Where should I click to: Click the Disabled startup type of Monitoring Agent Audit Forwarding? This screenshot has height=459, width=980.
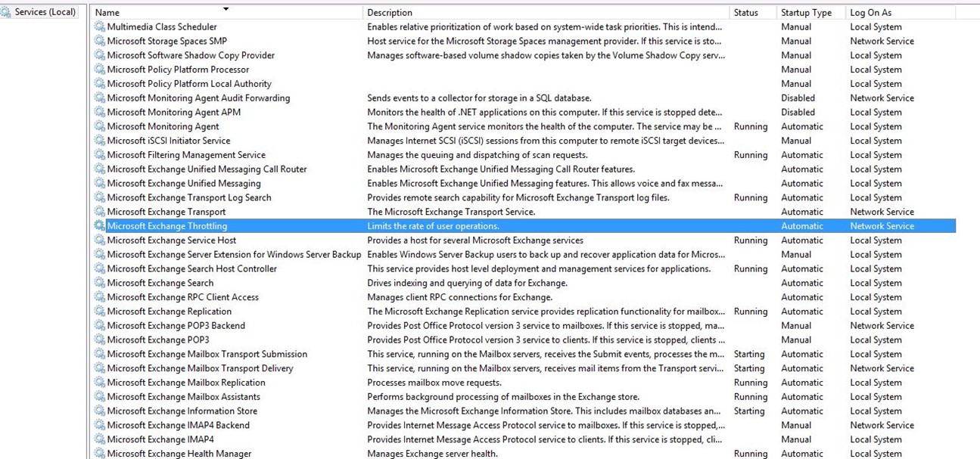point(798,98)
